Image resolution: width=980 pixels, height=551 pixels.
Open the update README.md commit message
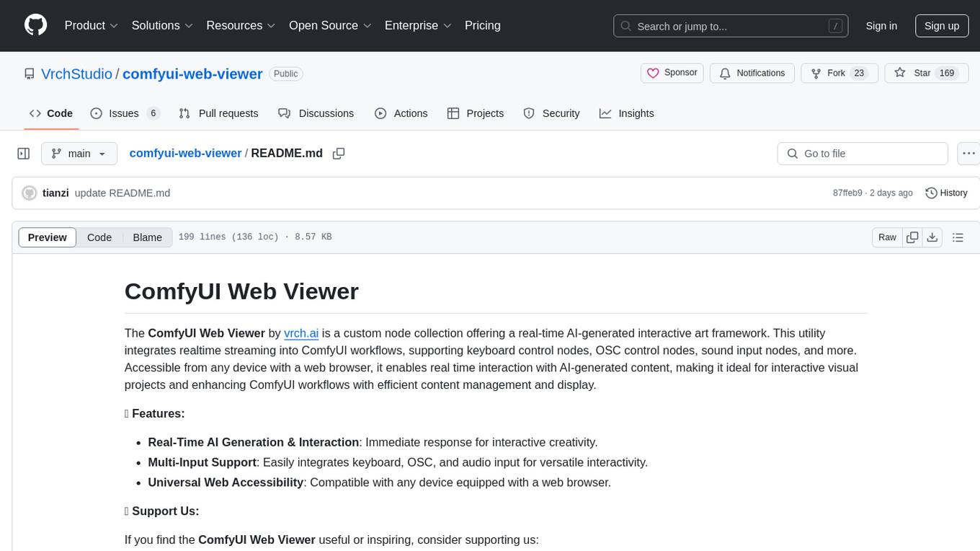pyautogui.click(x=122, y=193)
